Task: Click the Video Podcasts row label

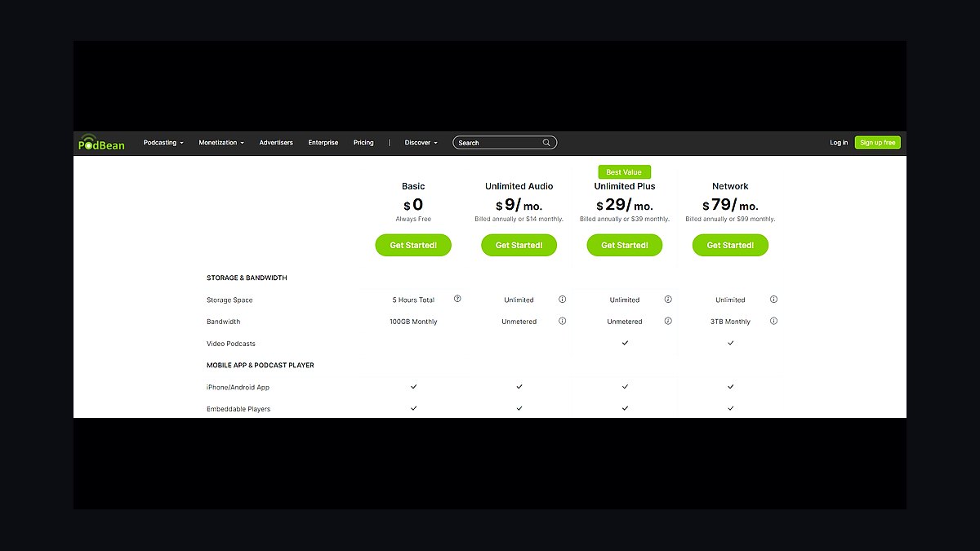Action: [x=231, y=344]
